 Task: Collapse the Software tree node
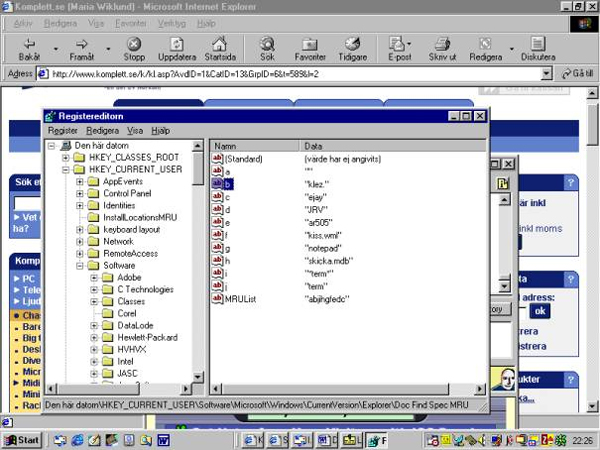(x=80, y=266)
